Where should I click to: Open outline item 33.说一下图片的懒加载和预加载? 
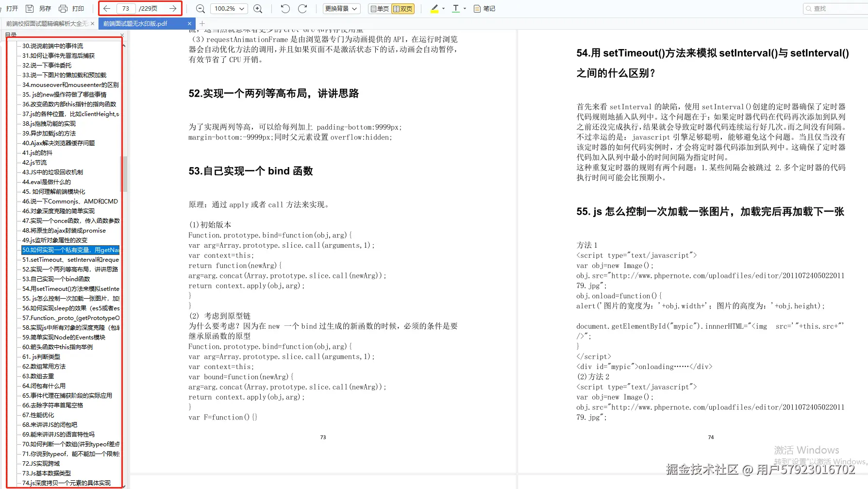(64, 75)
